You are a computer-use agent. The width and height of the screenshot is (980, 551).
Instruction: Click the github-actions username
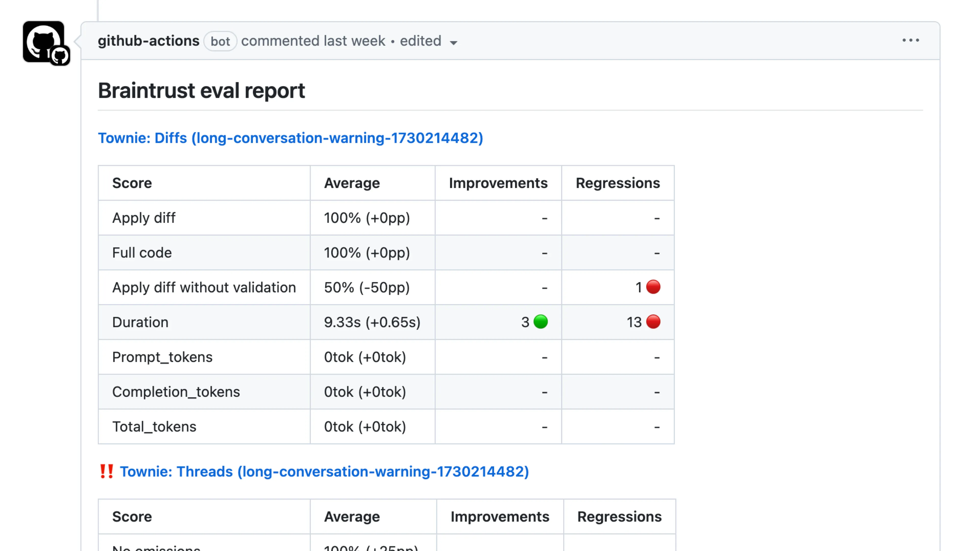click(x=148, y=41)
